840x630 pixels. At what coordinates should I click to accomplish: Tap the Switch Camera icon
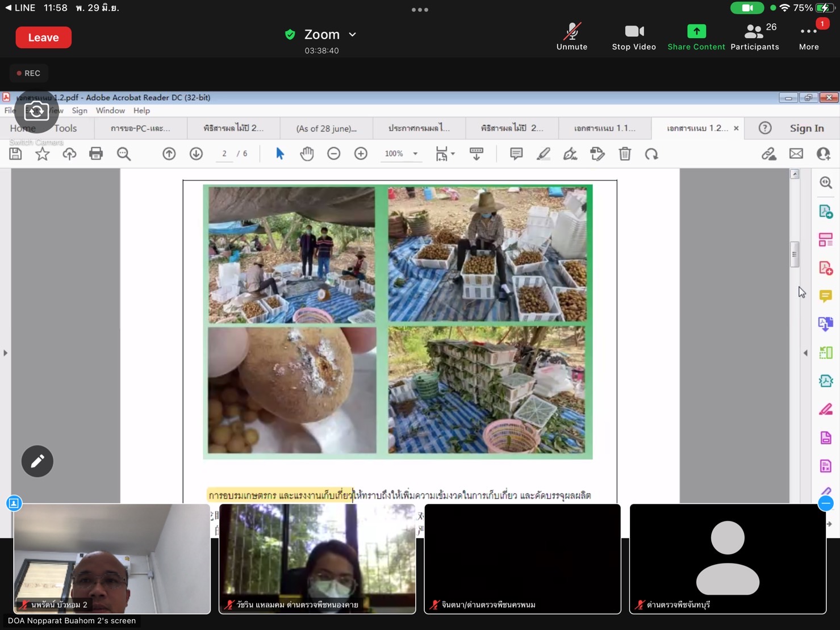click(x=36, y=111)
